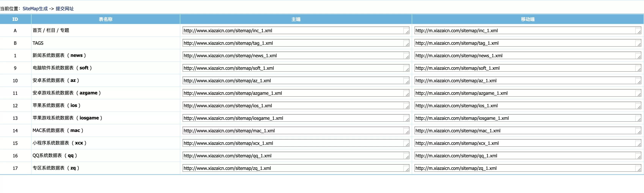Select 小程序系统数据表 (xcx) row label
The height and width of the screenshot is (193, 644).
(60, 143)
